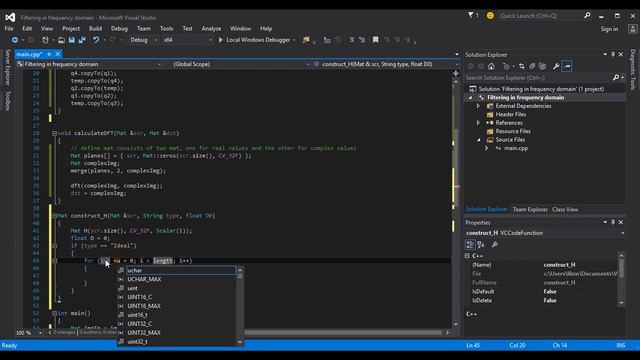
Task: Click the Find in Files toolbar icon
Action: click(306, 40)
